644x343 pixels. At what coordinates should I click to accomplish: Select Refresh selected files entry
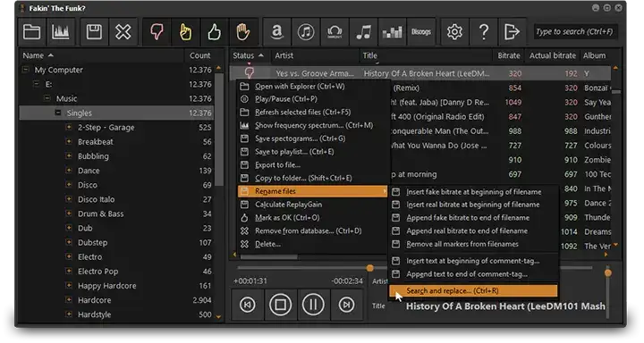tap(313, 112)
